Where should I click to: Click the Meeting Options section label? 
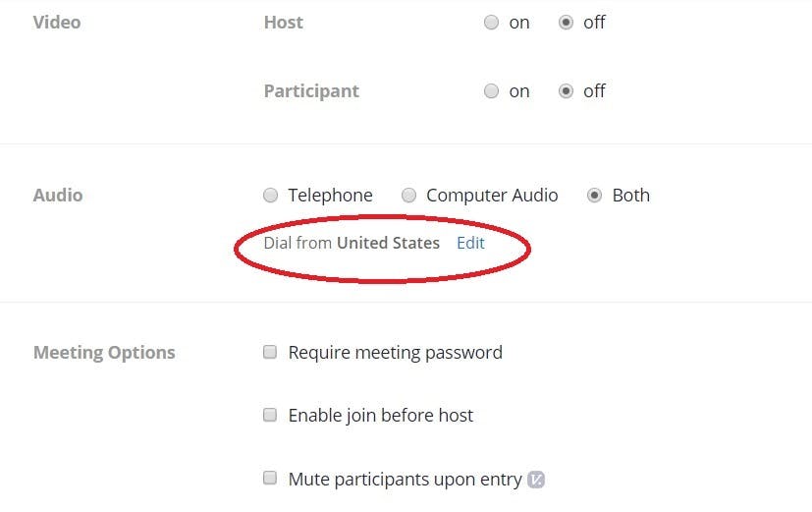point(104,352)
